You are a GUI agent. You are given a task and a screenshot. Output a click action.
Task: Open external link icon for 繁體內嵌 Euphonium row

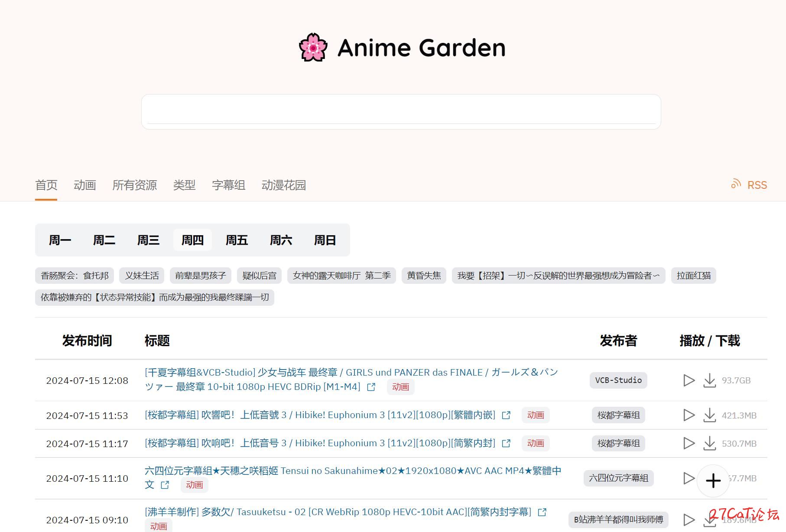tap(506, 415)
